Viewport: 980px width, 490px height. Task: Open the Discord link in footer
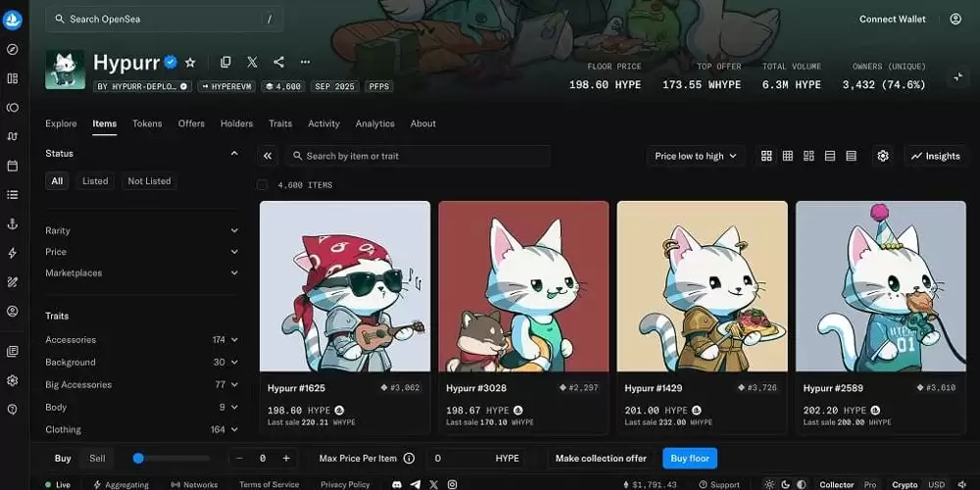(x=396, y=484)
